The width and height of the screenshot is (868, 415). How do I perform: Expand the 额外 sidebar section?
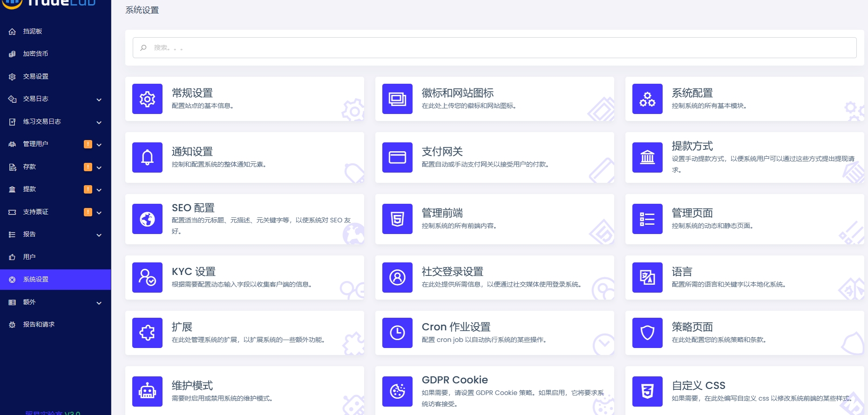tap(99, 303)
